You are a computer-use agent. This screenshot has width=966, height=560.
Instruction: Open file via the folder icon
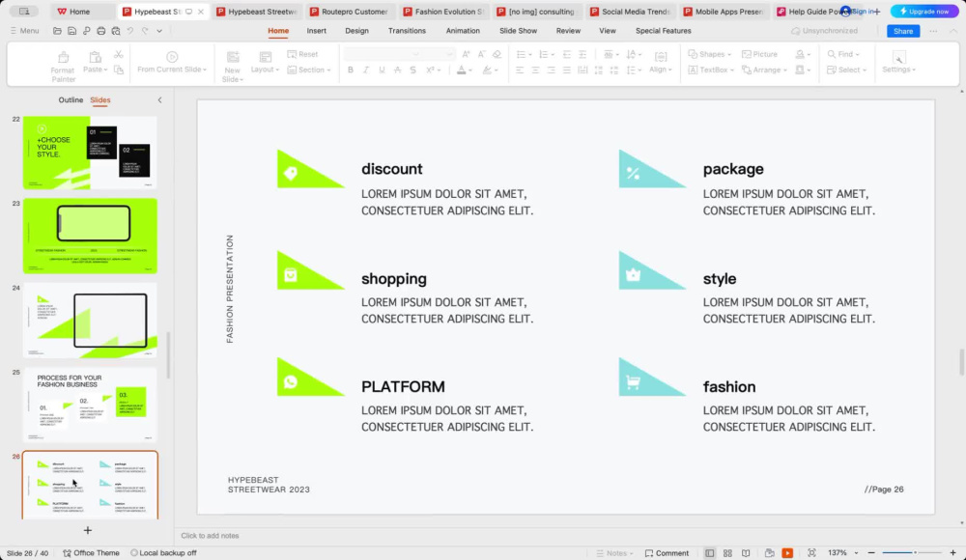(57, 31)
